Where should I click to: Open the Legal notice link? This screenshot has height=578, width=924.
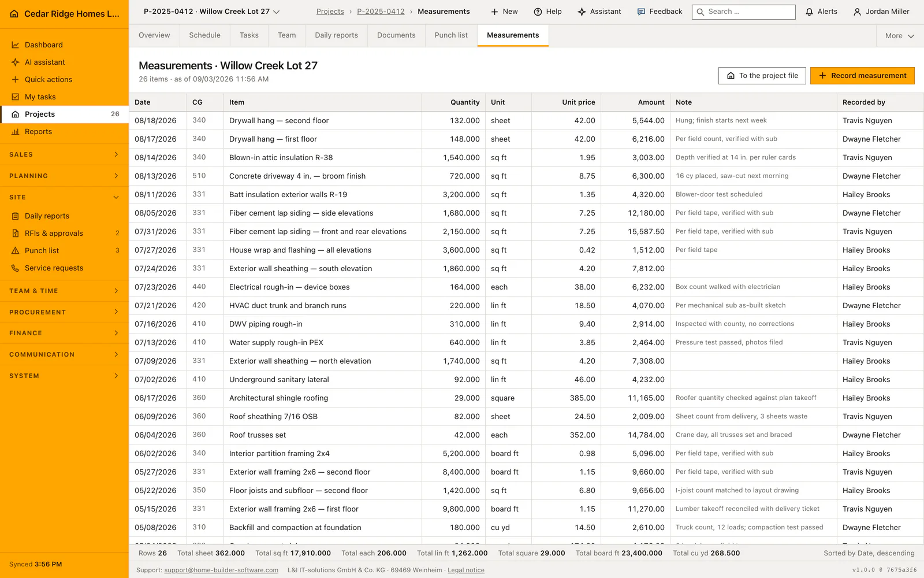(x=466, y=570)
